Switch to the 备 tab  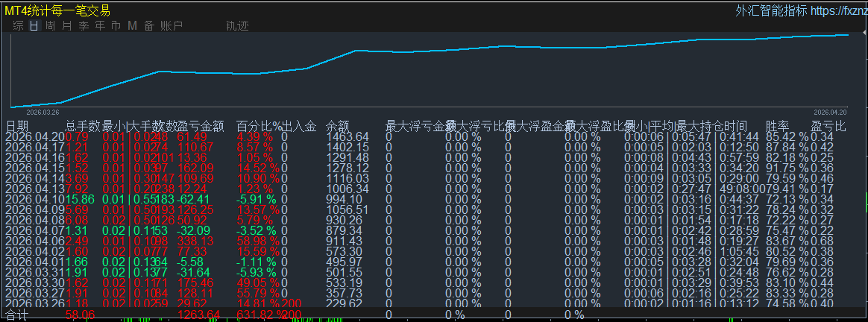pyautogui.click(x=149, y=25)
